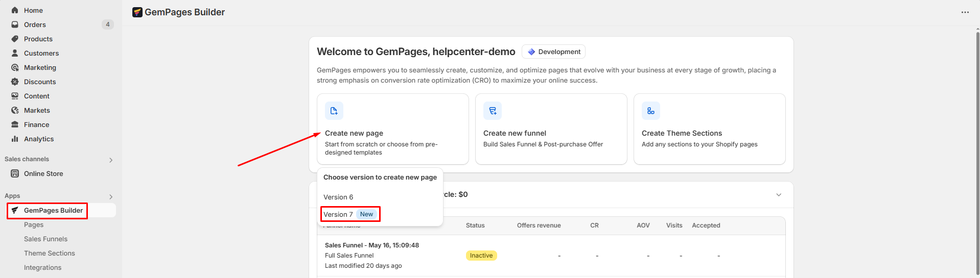The height and width of the screenshot is (278, 980).
Task: Click Content label in the sidebar
Action: [37, 96]
